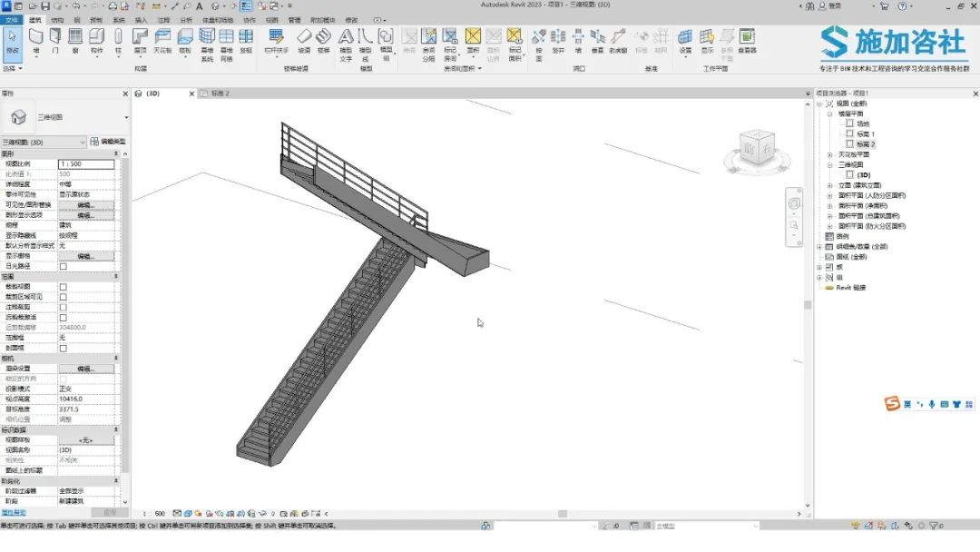Image resolution: width=980 pixels, height=552 pixels.
Task: Toggle the Section Box (剖面框) checkbox
Action: tap(64, 349)
